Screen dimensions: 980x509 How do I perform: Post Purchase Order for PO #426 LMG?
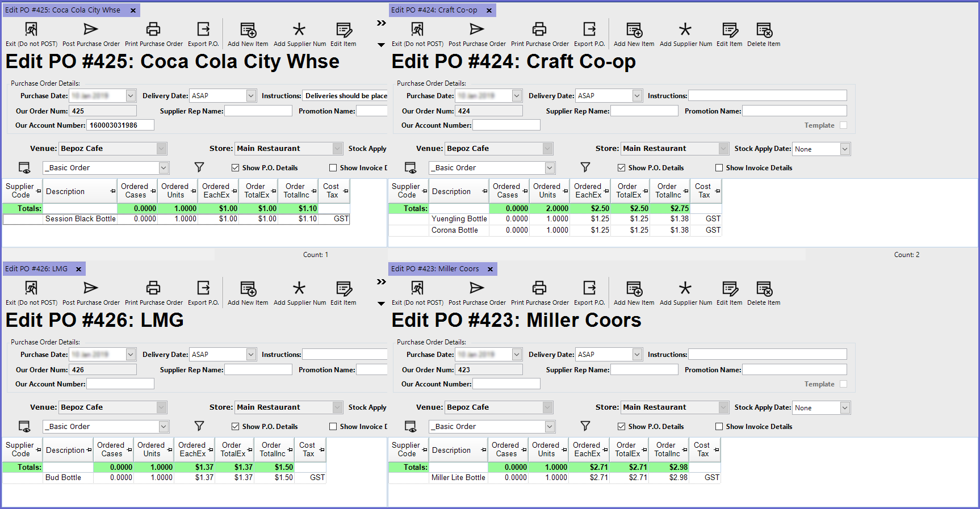(x=91, y=293)
